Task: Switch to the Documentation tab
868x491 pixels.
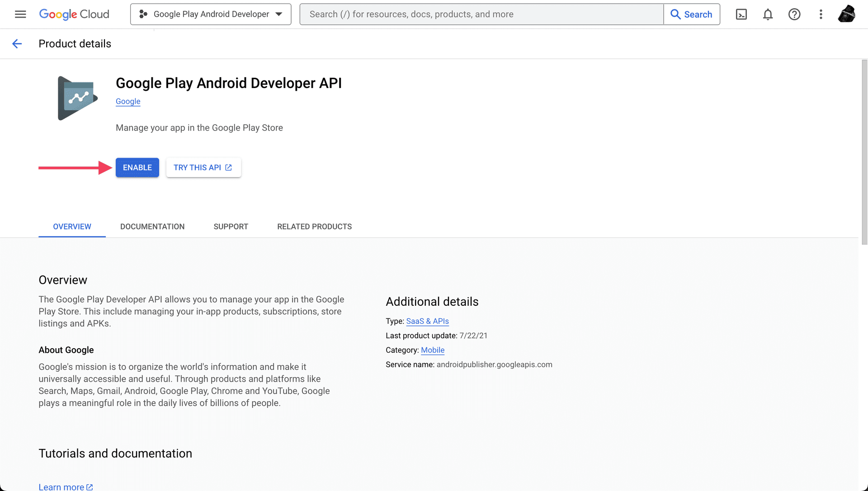Action: tap(153, 226)
